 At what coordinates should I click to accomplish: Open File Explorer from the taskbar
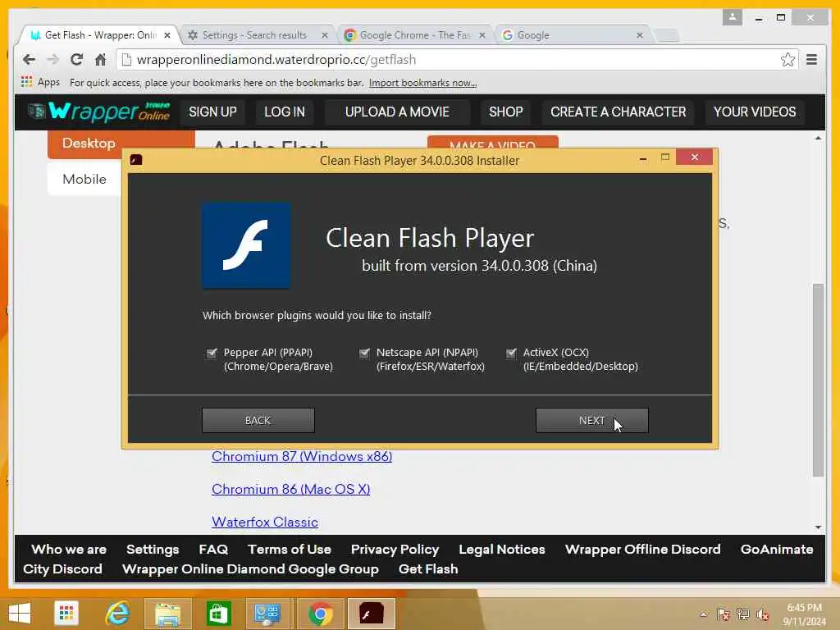click(x=167, y=614)
